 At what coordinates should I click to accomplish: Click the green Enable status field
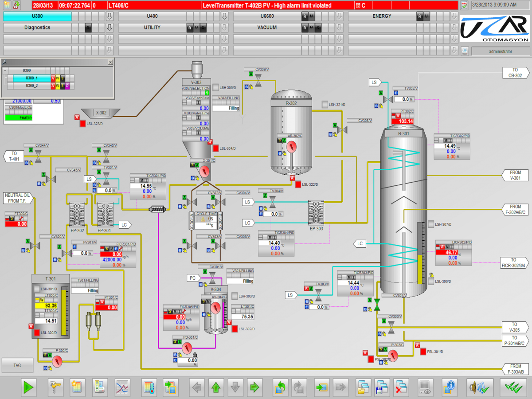tap(19, 118)
